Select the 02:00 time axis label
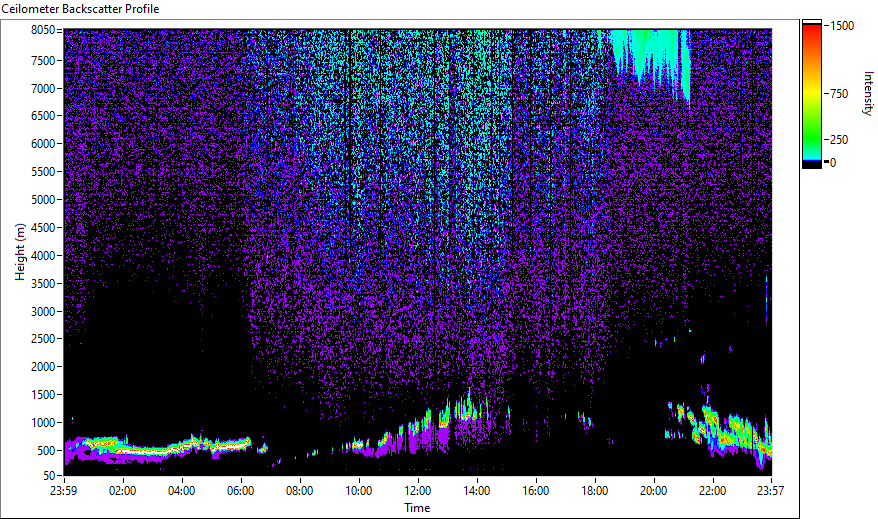This screenshot has height=519, width=878. (123, 491)
